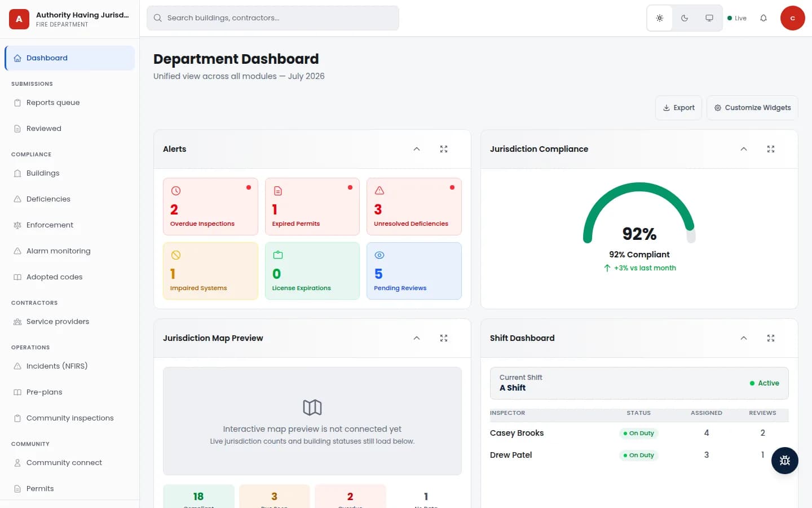The image size is (812, 508).
Task: Click the INSPECTOR column header
Action: pyautogui.click(x=507, y=413)
